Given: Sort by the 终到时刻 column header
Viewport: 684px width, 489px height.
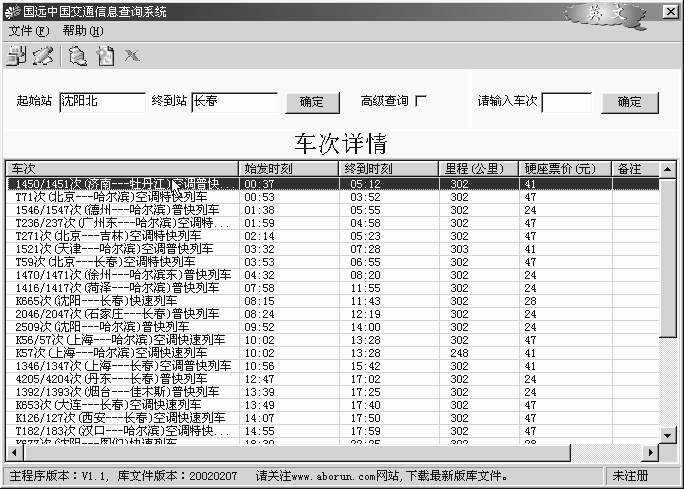Looking at the screenshot, I should coord(388,168).
